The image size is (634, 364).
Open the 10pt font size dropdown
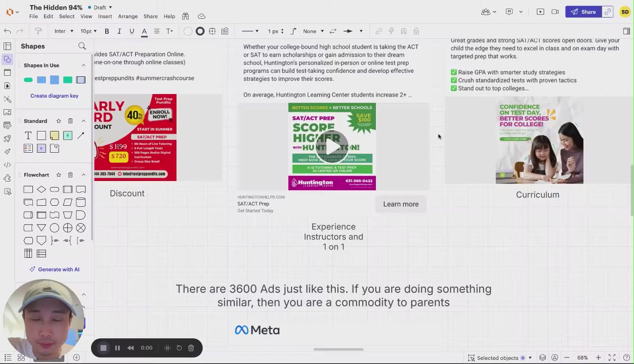89,31
